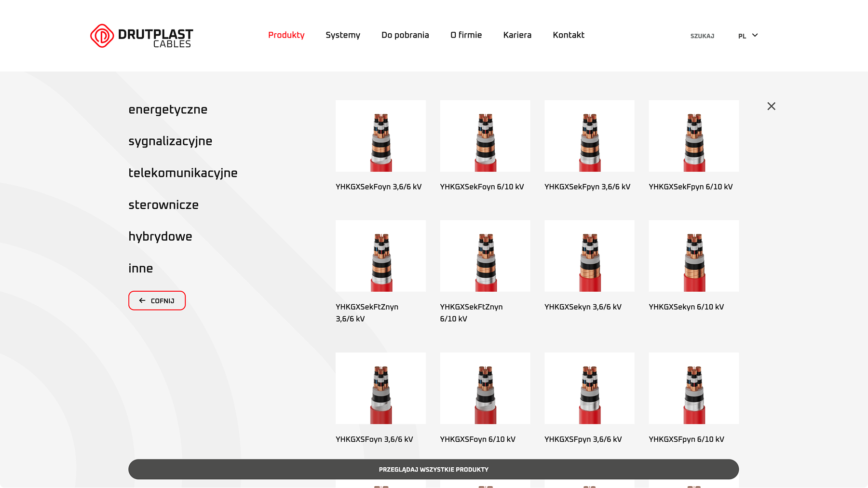Choose the telekomunikacyjne category
The width and height of the screenshot is (868, 488).
183,173
